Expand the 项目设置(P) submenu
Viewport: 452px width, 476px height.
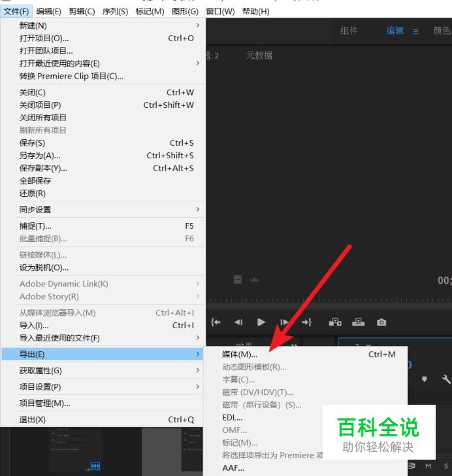pos(103,387)
